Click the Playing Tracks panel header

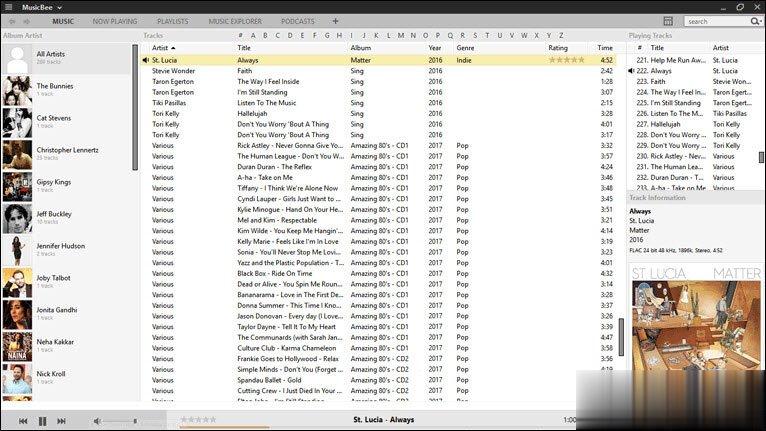point(650,35)
